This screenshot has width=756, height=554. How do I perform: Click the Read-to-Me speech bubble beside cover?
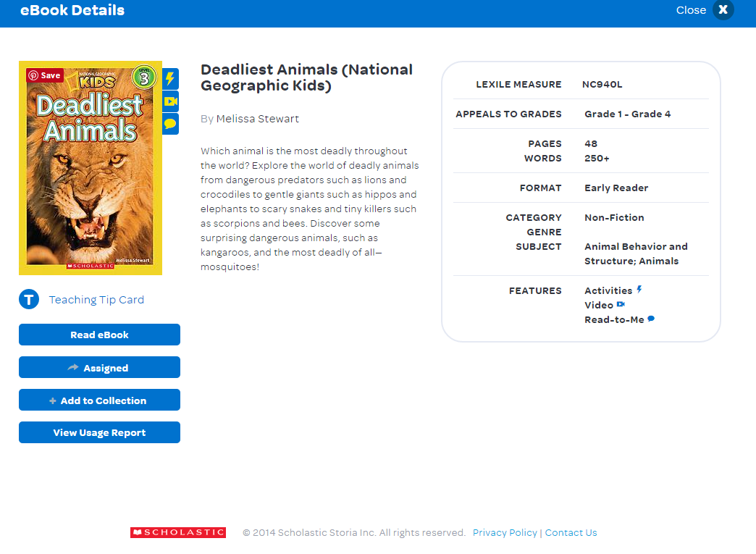(x=170, y=124)
